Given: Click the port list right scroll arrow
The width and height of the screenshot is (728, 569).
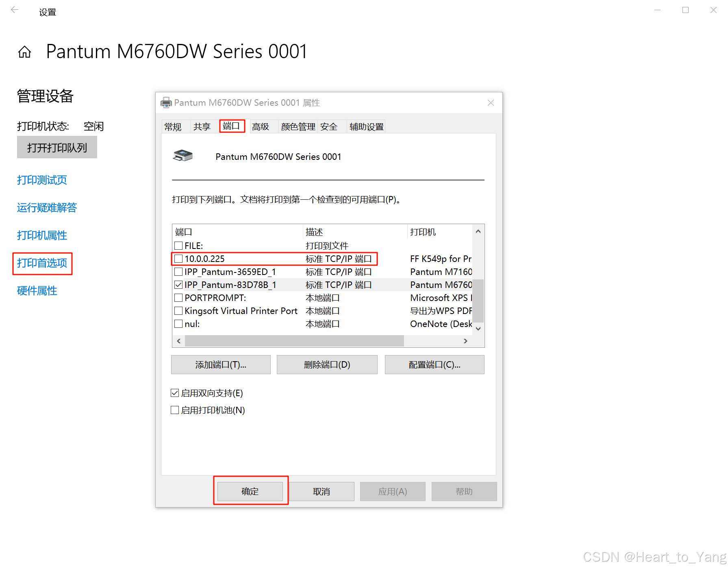Looking at the screenshot, I should [x=466, y=341].
